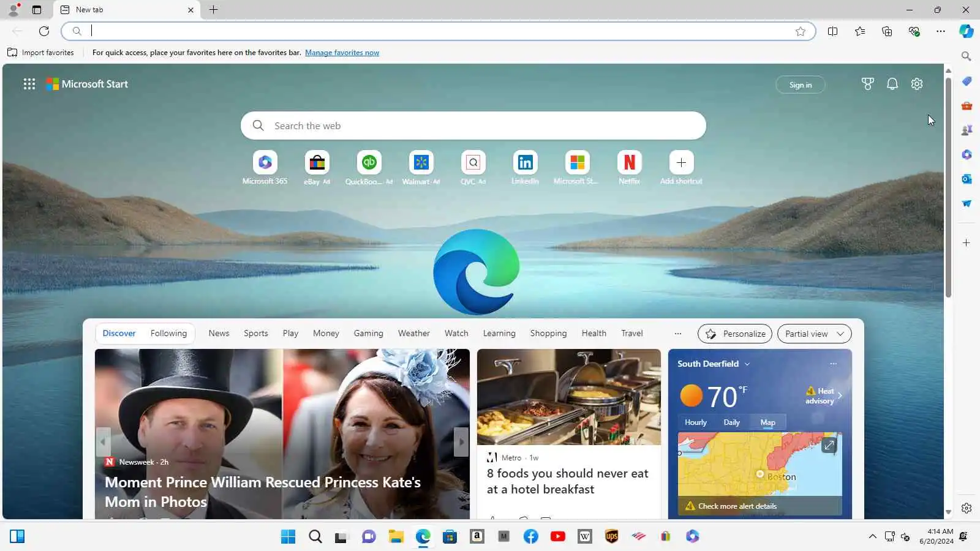Screen dimensions: 980x551
Task: Click the Personalize button
Action: [734, 334]
